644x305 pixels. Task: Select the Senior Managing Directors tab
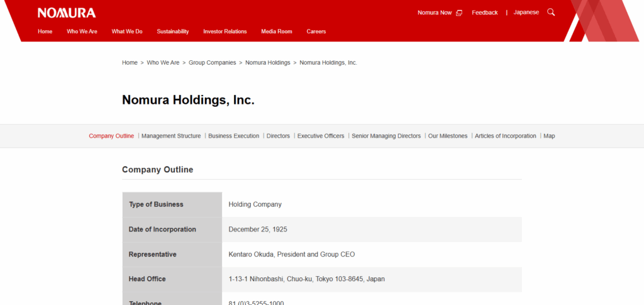point(386,136)
